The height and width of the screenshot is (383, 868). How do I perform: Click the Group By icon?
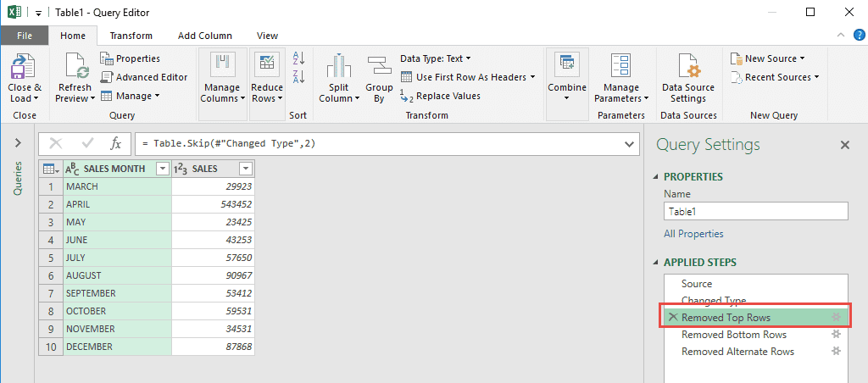(379, 65)
